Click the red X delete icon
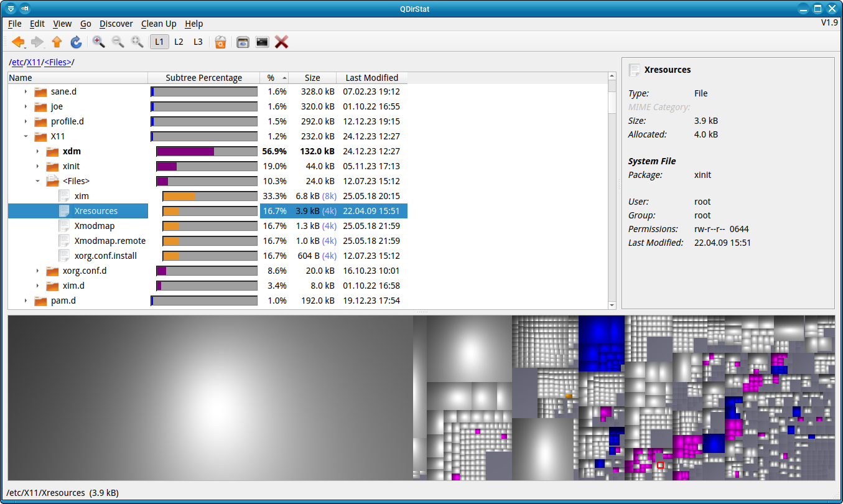 click(281, 42)
